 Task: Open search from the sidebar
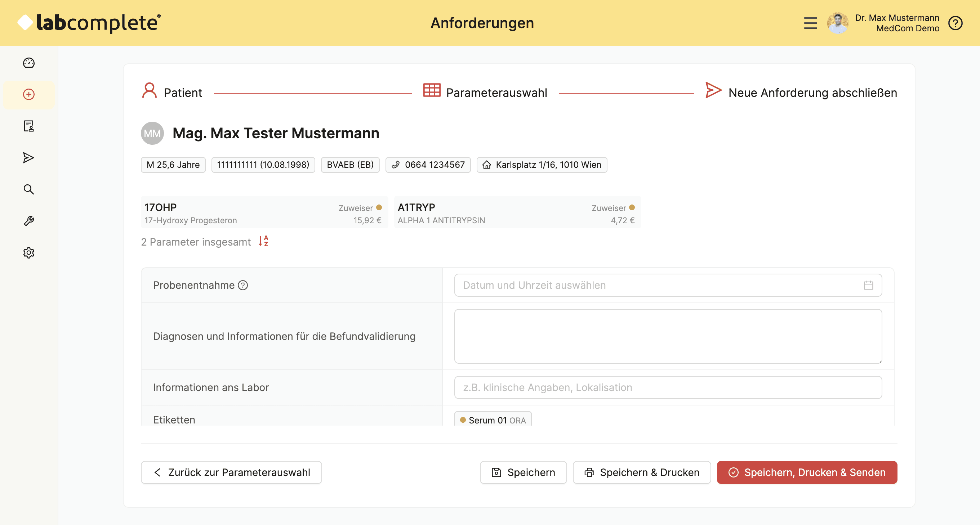pyautogui.click(x=28, y=189)
